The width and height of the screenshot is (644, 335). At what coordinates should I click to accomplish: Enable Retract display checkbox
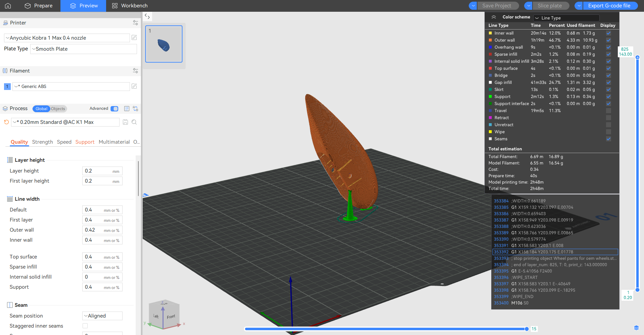coord(608,118)
